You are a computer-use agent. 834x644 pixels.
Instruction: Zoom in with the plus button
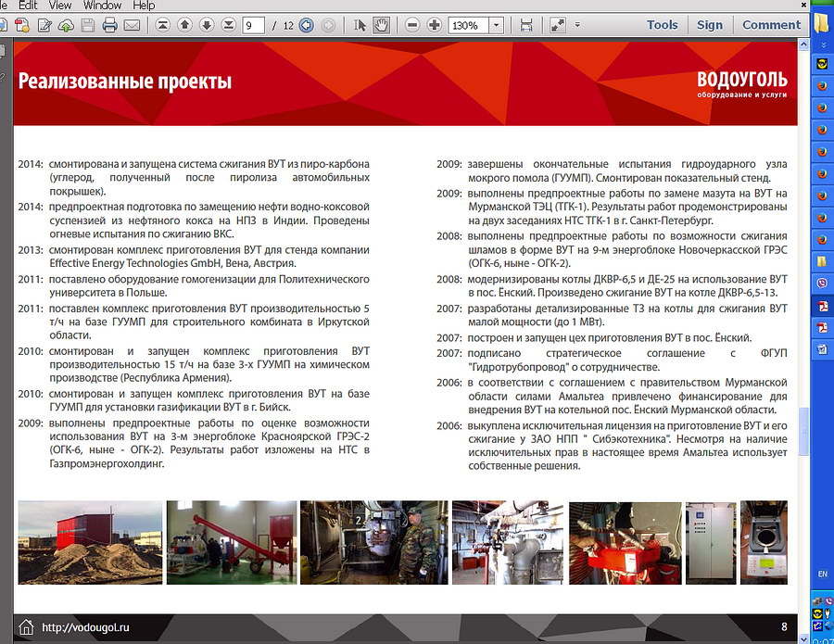click(x=434, y=25)
